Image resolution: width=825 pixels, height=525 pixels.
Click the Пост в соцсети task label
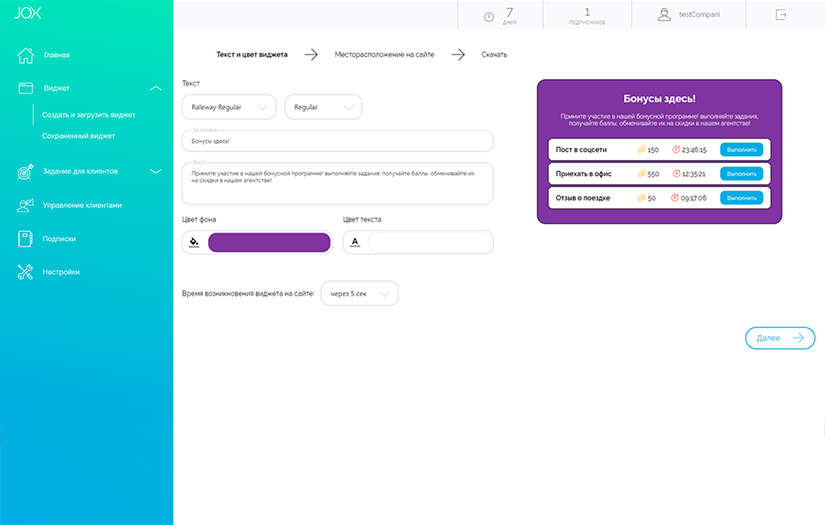point(581,149)
